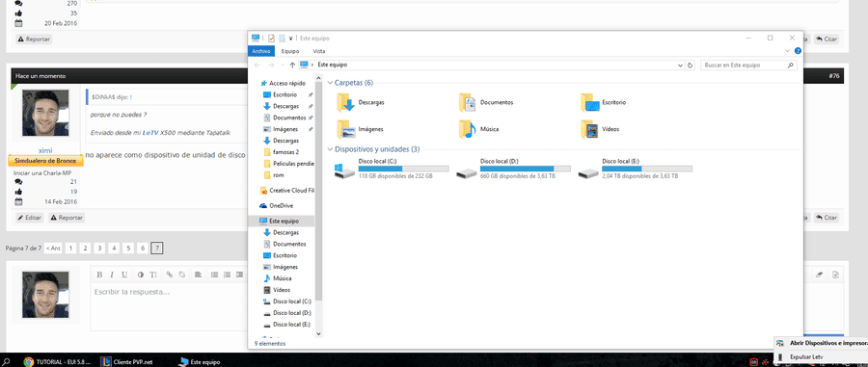The image size is (868, 367).
Task: Open the Equipo ribbon tab
Action: tap(290, 51)
